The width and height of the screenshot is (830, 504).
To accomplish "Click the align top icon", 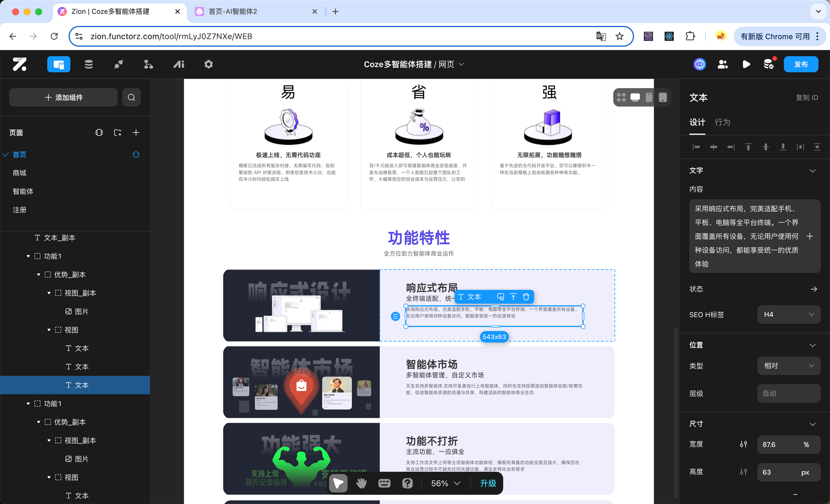I will point(748,147).
